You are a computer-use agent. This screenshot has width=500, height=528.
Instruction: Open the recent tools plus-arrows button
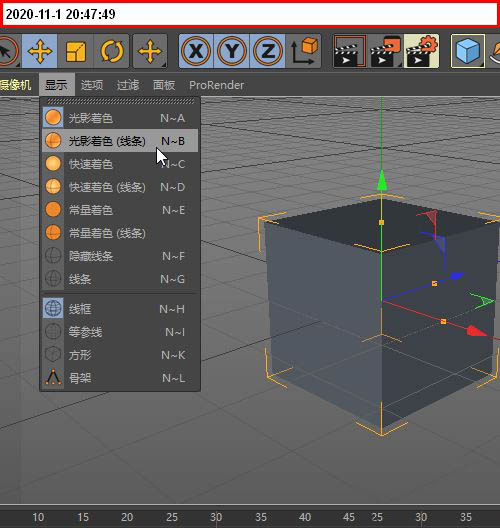pyautogui.click(x=150, y=51)
